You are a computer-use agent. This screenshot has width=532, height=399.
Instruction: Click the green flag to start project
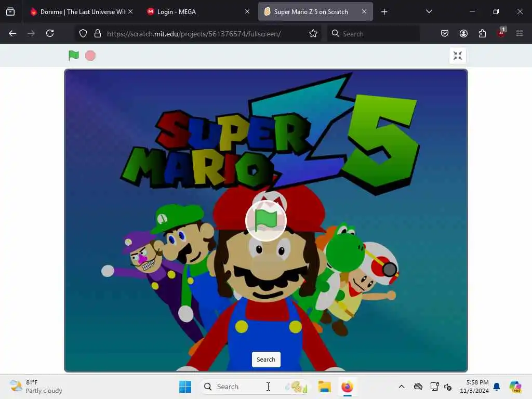pos(73,55)
